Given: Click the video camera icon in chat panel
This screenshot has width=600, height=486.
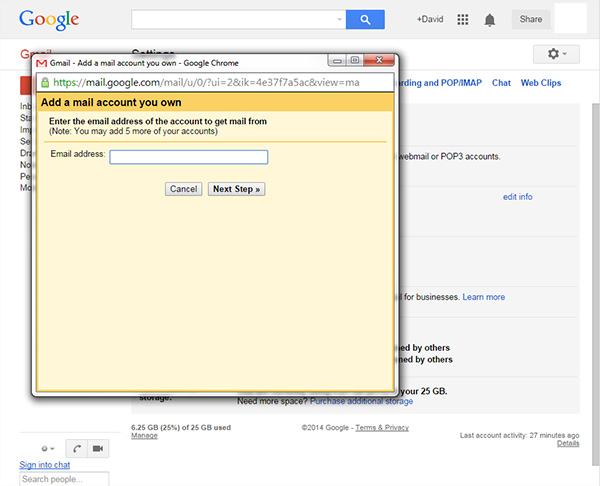Looking at the screenshot, I should click(x=98, y=448).
